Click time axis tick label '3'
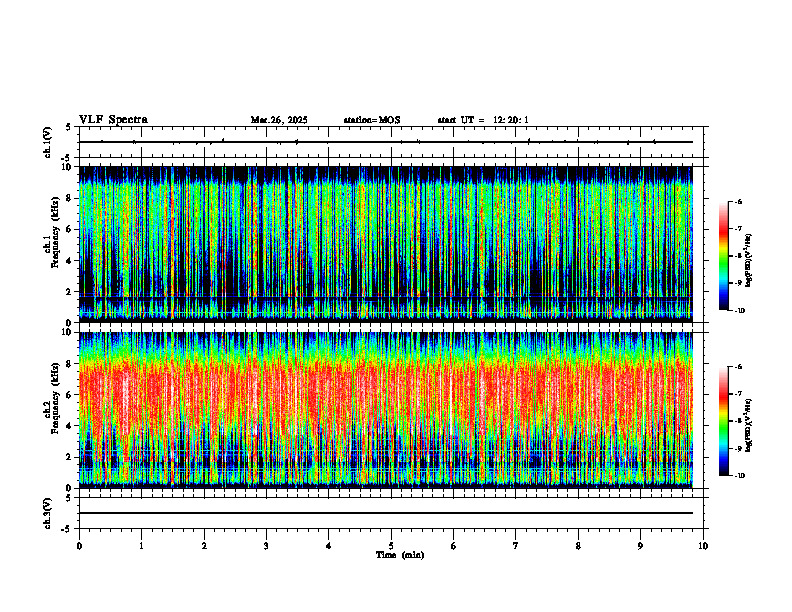The height and width of the screenshot is (612, 792). pos(266,546)
